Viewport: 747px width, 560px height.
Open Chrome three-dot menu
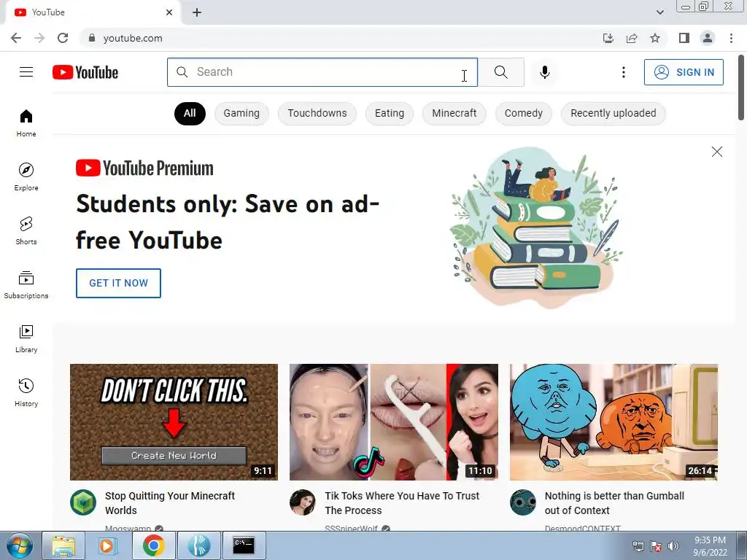(731, 38)
